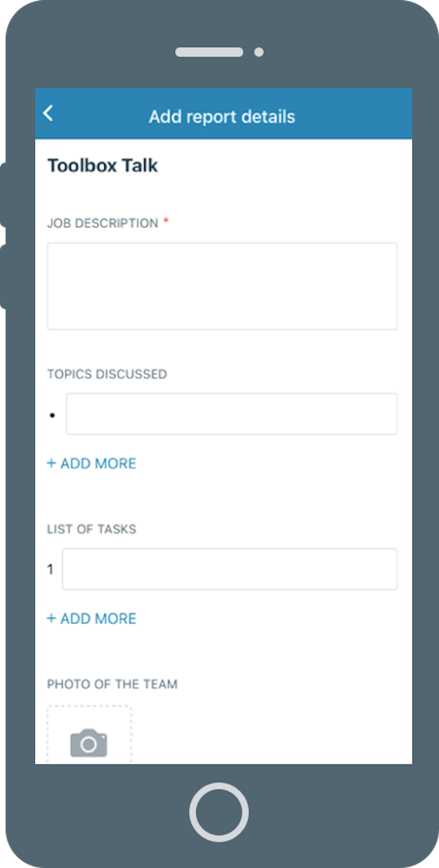Focus the Topics Discussed input field
The image size is (439, 868).
pos(232,414)
